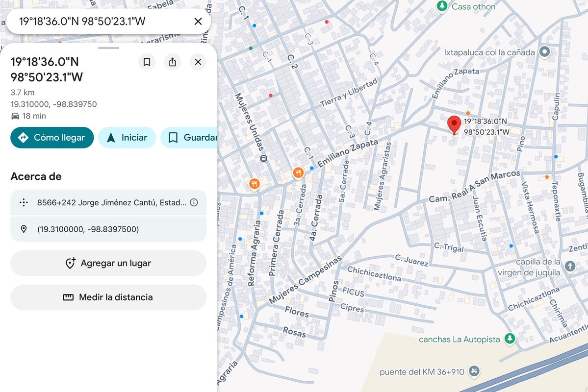
Task: Select the red dropped pin on the map
Action: coord(454,125)
